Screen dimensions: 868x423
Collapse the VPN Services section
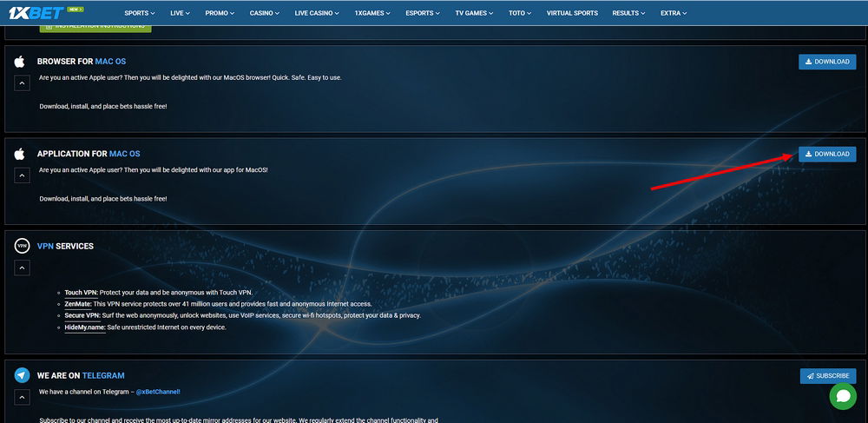point(22,268)
